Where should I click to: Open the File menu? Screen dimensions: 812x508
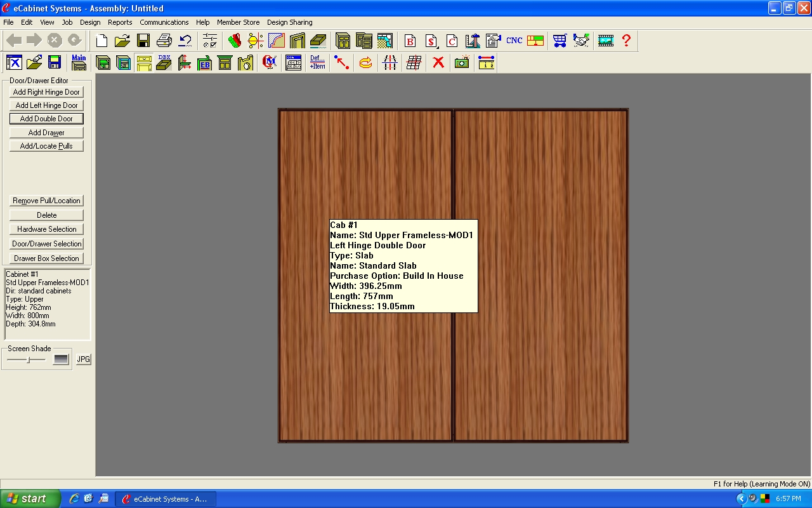pyautogui.click(x=8, y=22)
